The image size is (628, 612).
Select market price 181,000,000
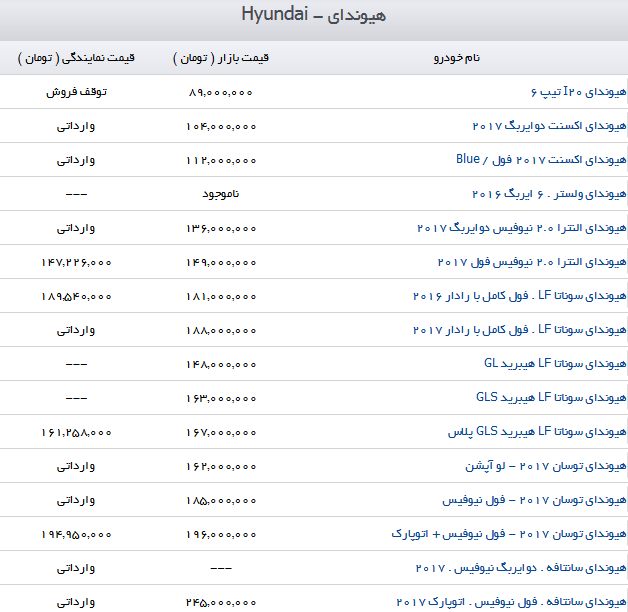point(221,297)
